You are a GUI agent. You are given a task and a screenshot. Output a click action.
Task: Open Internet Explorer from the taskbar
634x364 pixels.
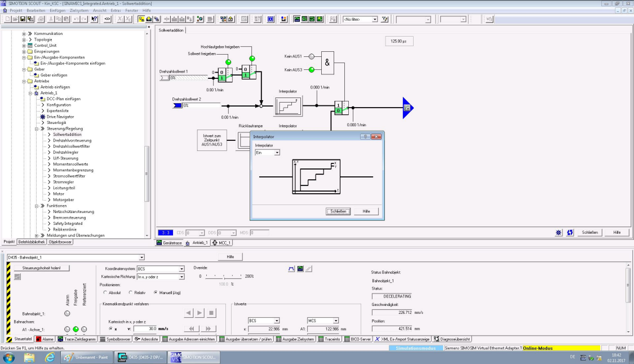(50, 357)
